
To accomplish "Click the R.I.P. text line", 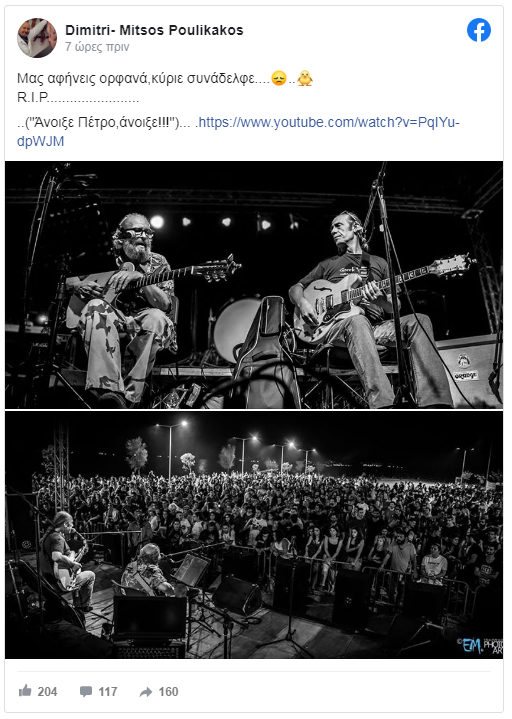I will click(78, 98).
